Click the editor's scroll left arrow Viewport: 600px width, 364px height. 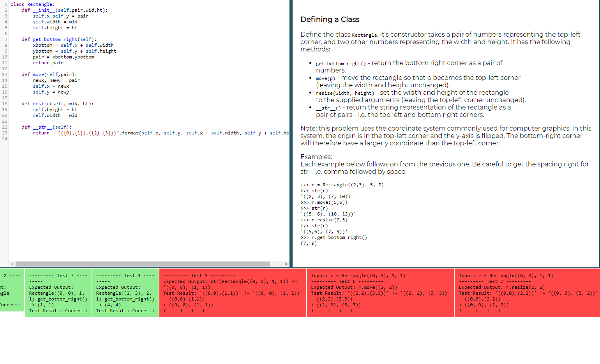click(x=12, y=264)
